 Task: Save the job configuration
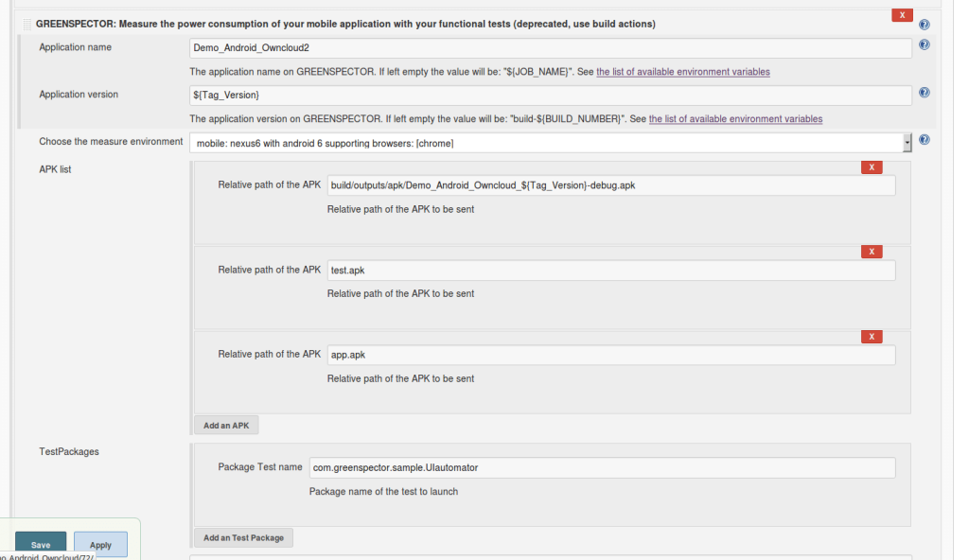pyautogui.click(x=41, y=545)
